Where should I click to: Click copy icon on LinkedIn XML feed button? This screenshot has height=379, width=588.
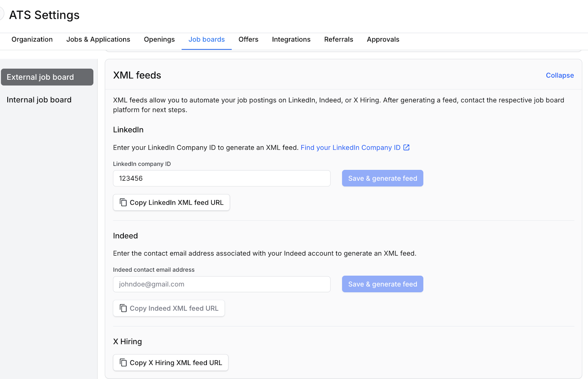tap(123, 203)
